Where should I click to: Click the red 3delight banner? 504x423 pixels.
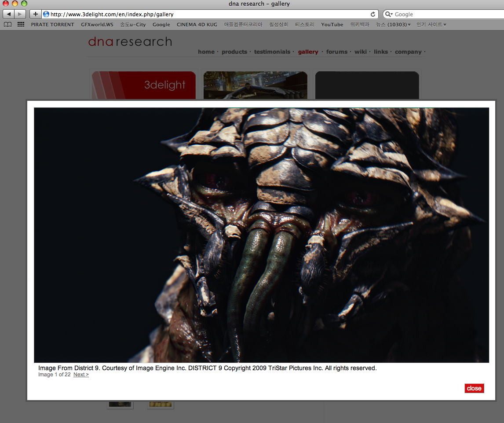[x=144, y=85]
